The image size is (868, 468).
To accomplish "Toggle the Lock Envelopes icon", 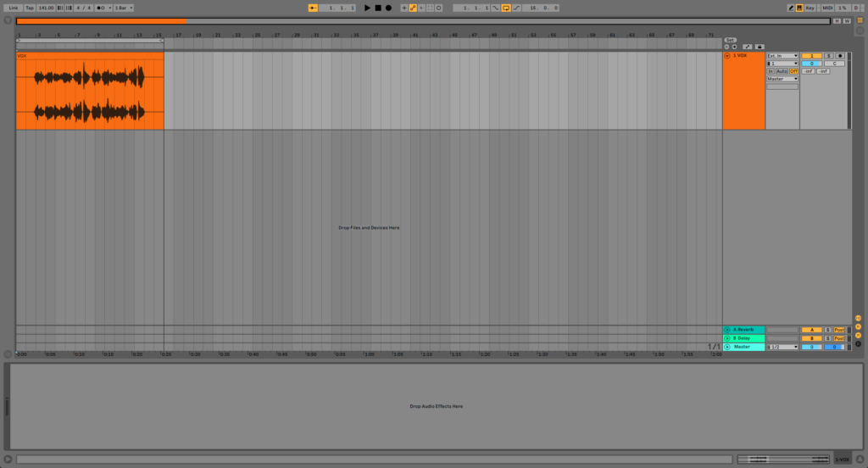I will click(x=759, y=47).
